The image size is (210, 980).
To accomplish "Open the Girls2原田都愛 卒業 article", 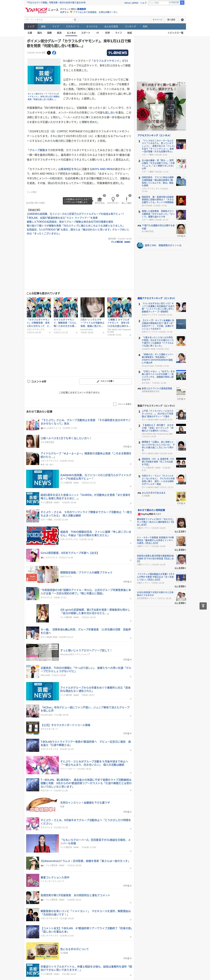I will [69, 553].
